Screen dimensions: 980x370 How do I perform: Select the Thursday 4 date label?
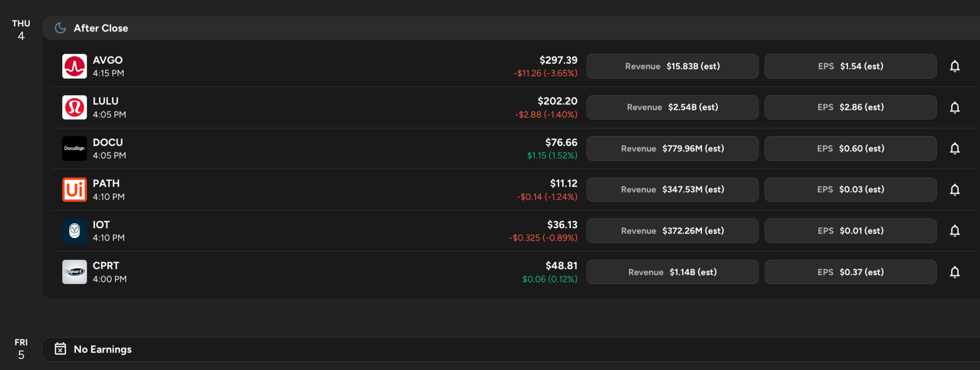(21, 30)
